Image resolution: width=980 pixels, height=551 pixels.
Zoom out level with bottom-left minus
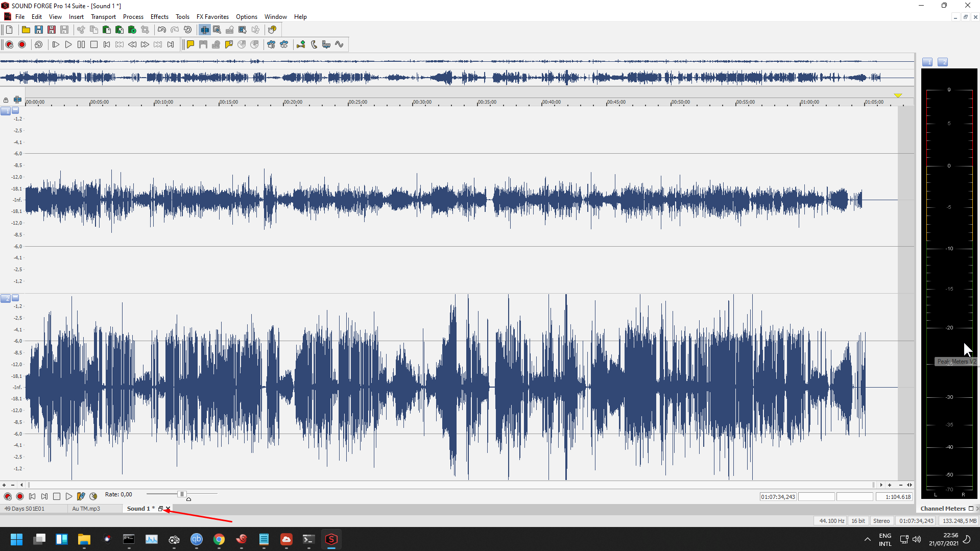point(13,485)
